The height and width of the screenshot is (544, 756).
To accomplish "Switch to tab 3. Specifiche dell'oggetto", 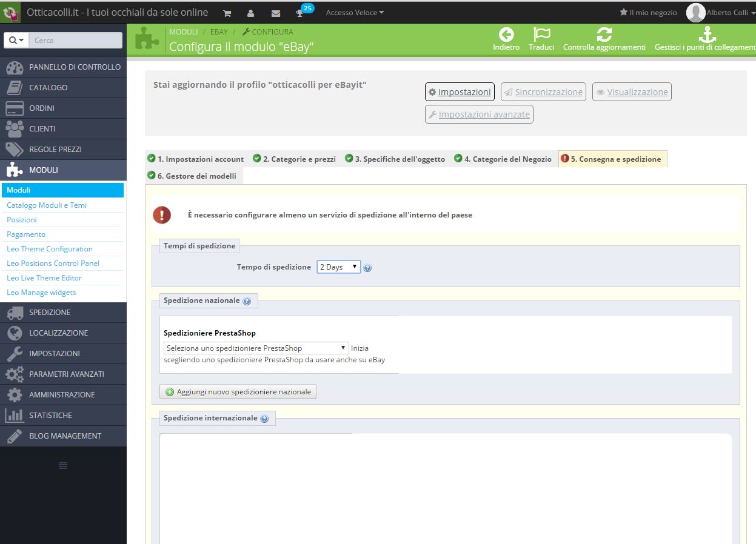I will pos(395,159).
